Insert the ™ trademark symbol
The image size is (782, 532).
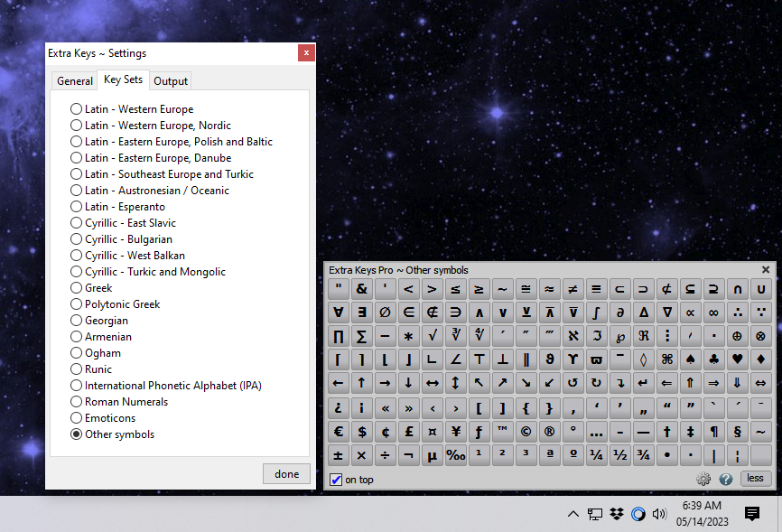click(502, 432)
